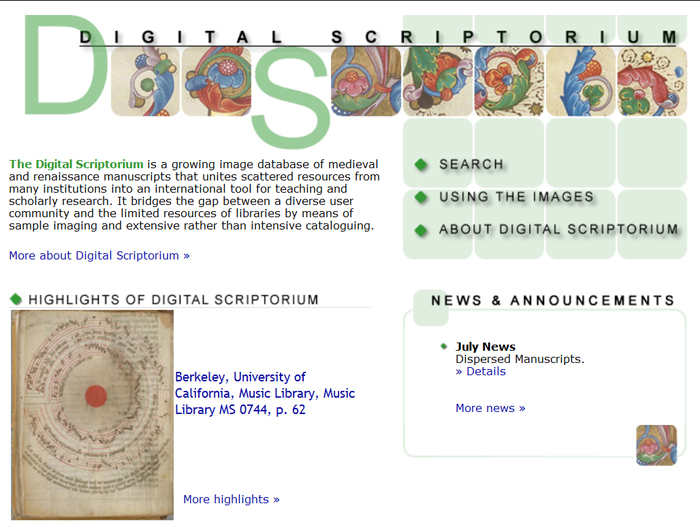Click 'July News' headline text

click(485, 347)
